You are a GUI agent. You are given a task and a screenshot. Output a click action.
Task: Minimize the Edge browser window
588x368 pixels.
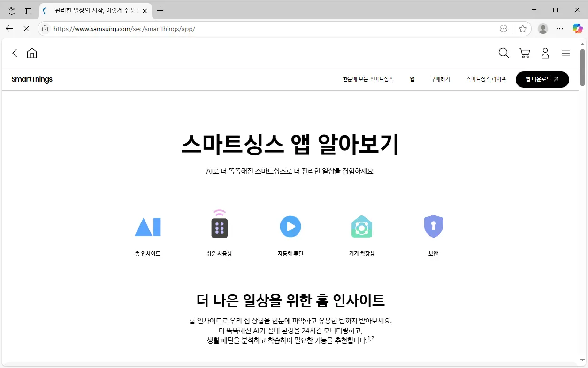pos(534,10)
